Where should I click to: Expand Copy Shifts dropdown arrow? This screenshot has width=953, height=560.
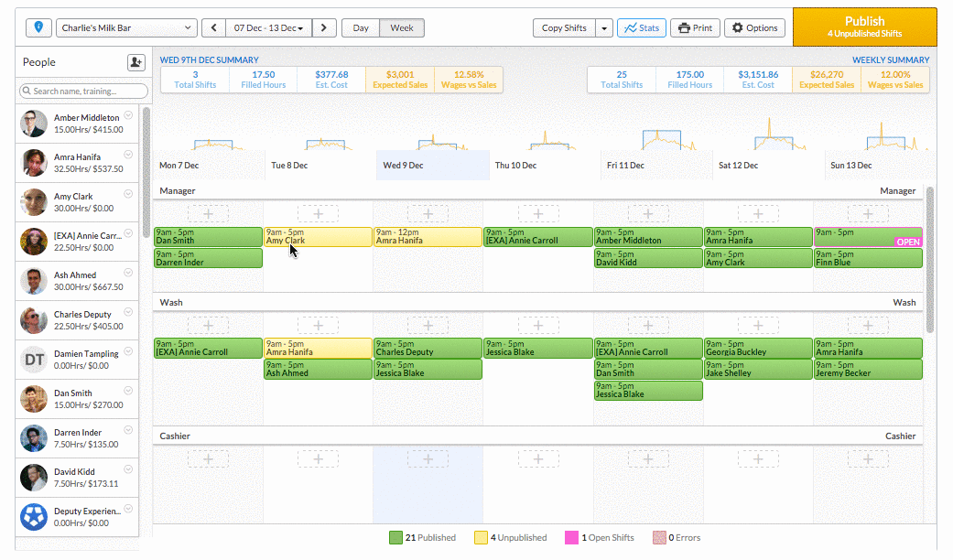tap(603, 27)
